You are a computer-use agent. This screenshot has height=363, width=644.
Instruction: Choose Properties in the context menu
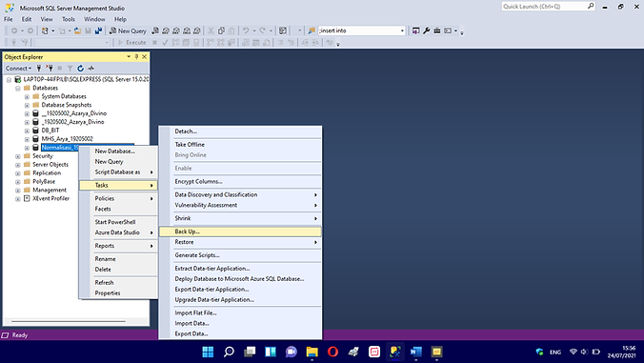(118, 292)
